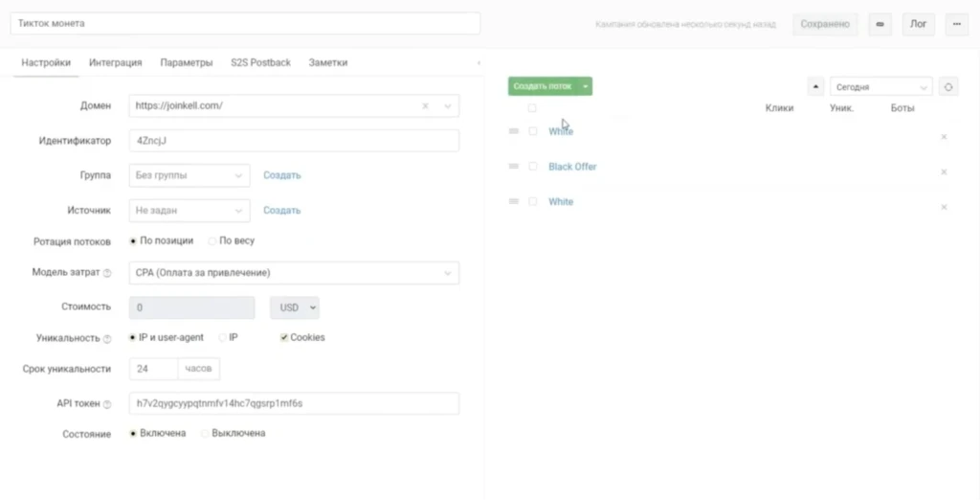Click Создать link next to Группа
Image resolution: width=980 pixels, height=500 pixels.
point(282,175)
